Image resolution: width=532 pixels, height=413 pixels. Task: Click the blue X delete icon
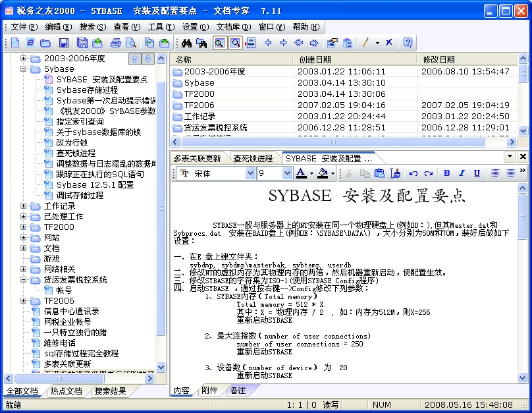(x=389, y=43)
